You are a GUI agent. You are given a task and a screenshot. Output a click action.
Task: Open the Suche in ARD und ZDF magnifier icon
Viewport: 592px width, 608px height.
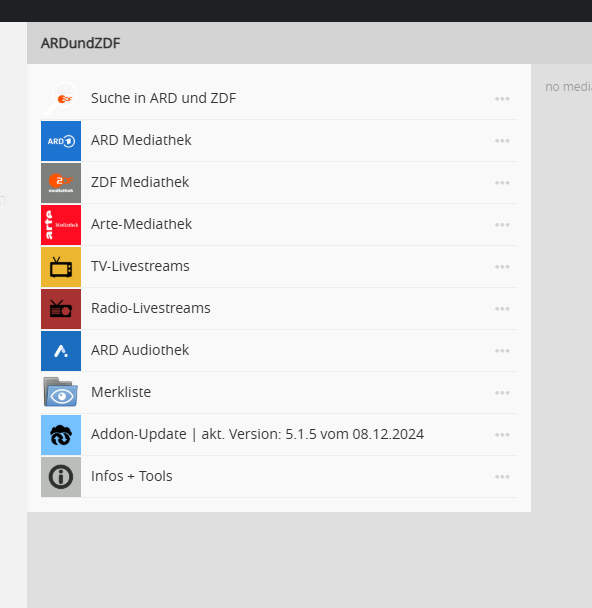tap(61, 98)
